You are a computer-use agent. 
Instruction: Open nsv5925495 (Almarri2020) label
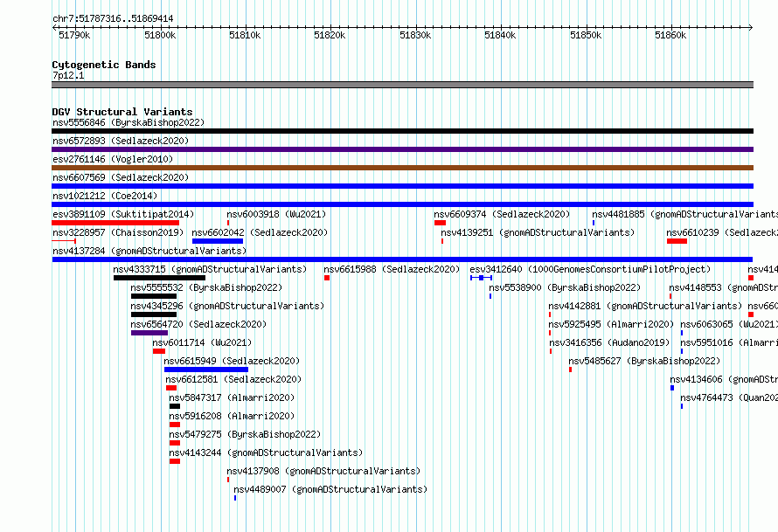coord(611,324)
